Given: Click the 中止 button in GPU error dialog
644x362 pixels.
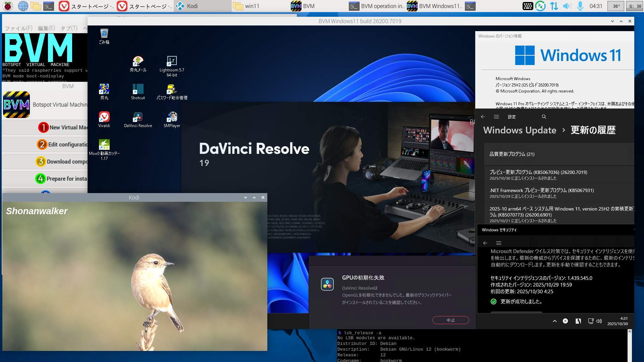Looking at the screenshot, I should point(450,320).
